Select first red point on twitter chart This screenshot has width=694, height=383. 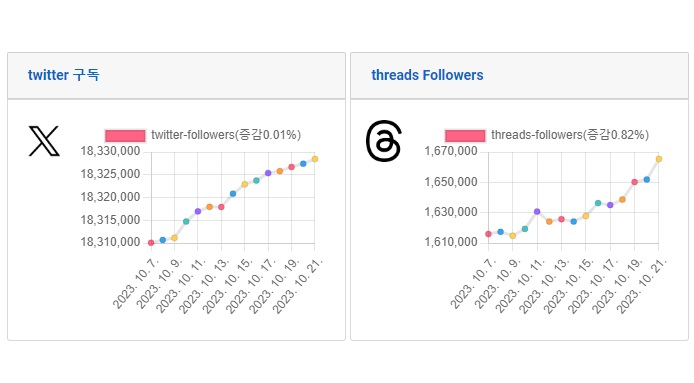coord(151,243)
